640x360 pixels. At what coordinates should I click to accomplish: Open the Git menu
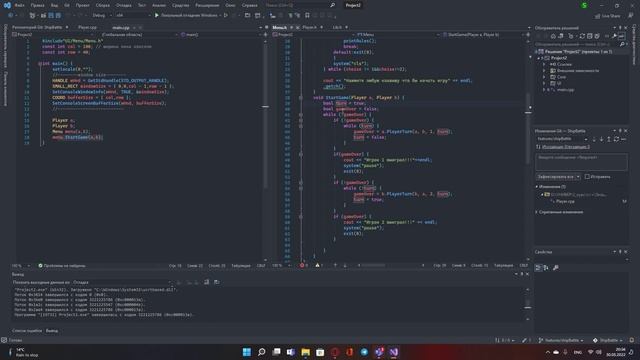coord(67,5)
